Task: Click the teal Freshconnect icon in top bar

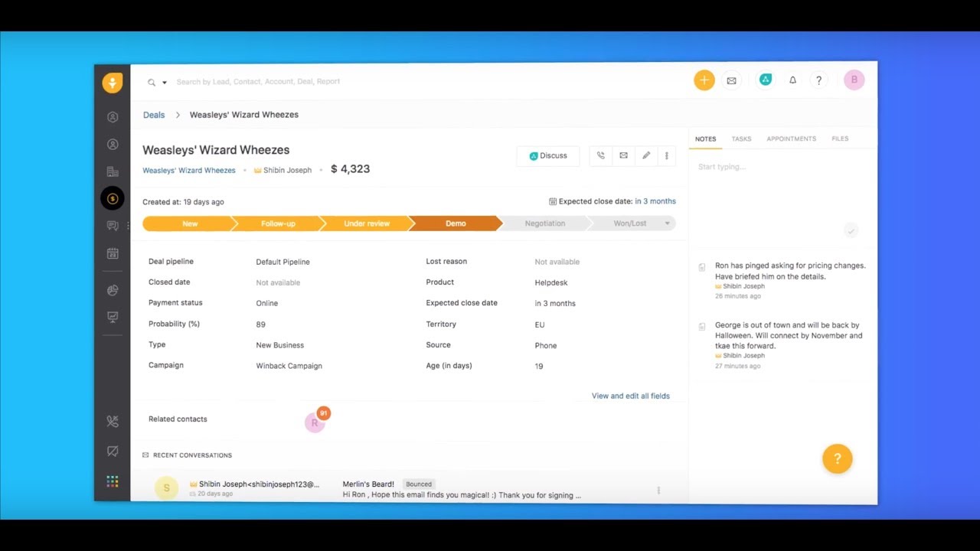Action: point(765,80)
